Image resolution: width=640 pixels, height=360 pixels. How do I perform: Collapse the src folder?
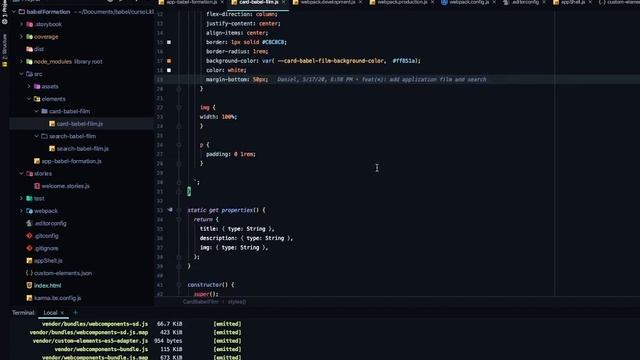(x=21, y=74)
